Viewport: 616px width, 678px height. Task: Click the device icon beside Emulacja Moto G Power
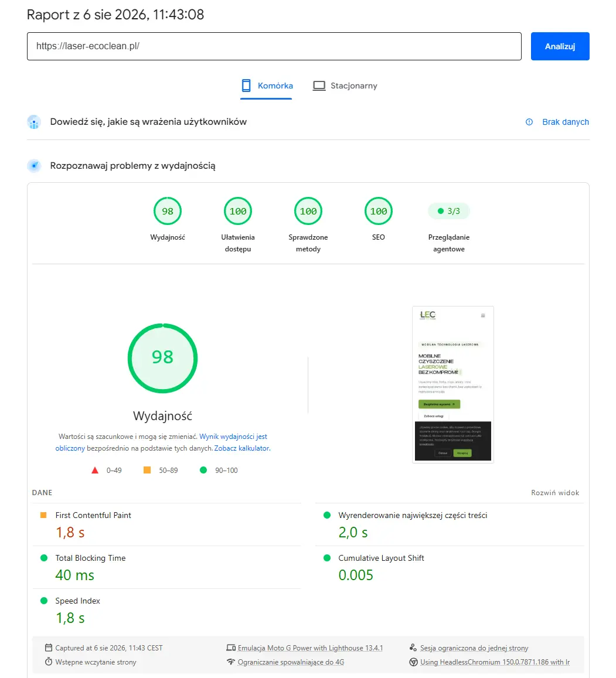click(x=230, y=648)
